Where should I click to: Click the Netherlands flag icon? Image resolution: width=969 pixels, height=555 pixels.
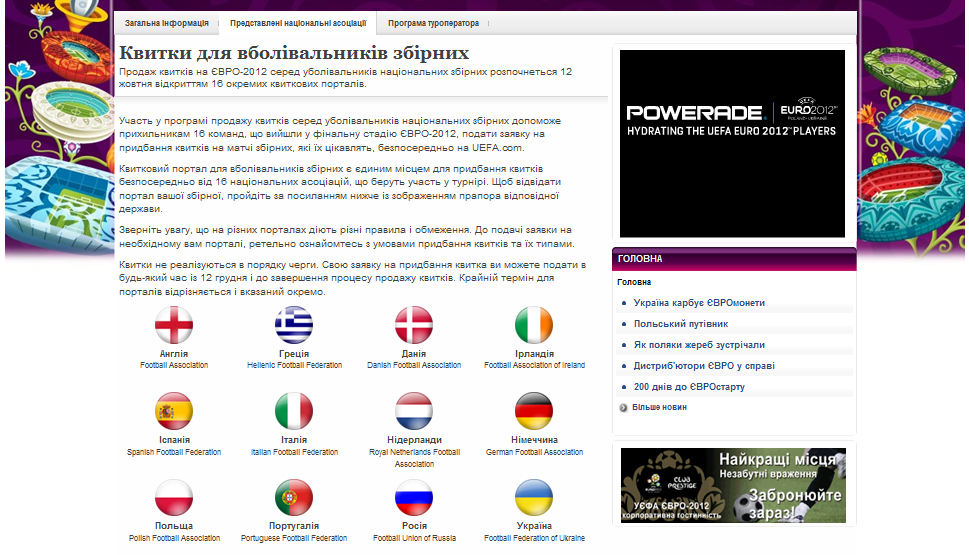pyautogui.click(x=414, y=411)
